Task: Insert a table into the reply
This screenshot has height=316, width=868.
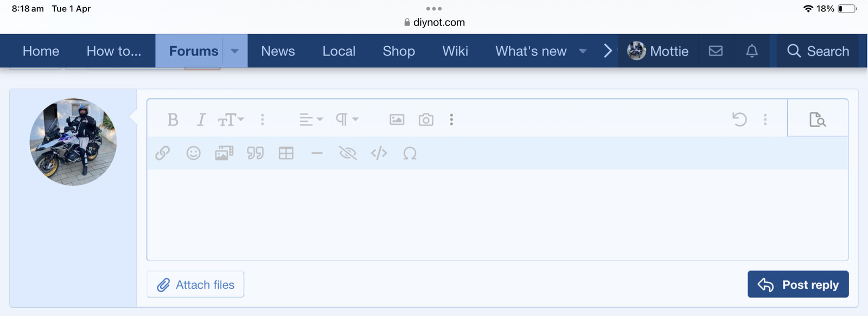Action: 286,154
